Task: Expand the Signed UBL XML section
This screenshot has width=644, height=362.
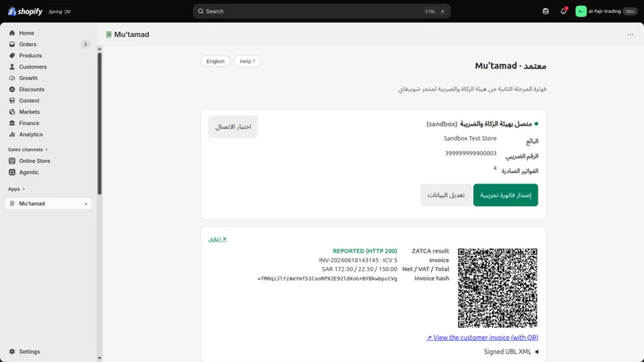Action: 511,352
